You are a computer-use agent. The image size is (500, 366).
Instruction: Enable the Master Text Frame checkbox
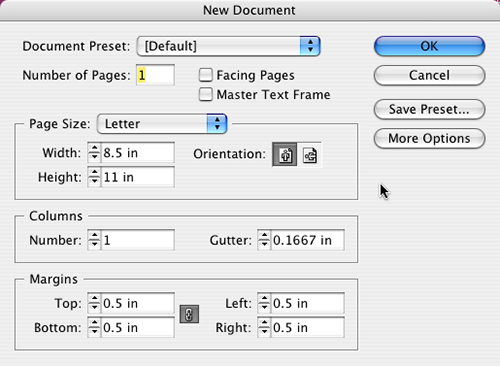(206, 94)
